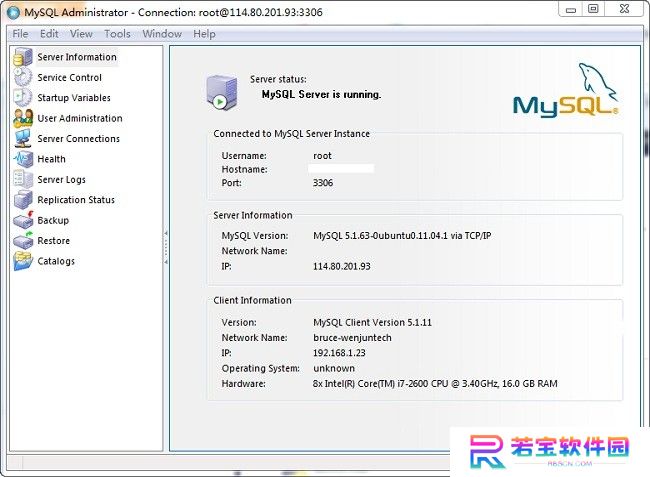Click the MySQL 5.1.63-0ubuntu0.11.04.1 version text
650x477 pixels.
(x=402, y=236)
